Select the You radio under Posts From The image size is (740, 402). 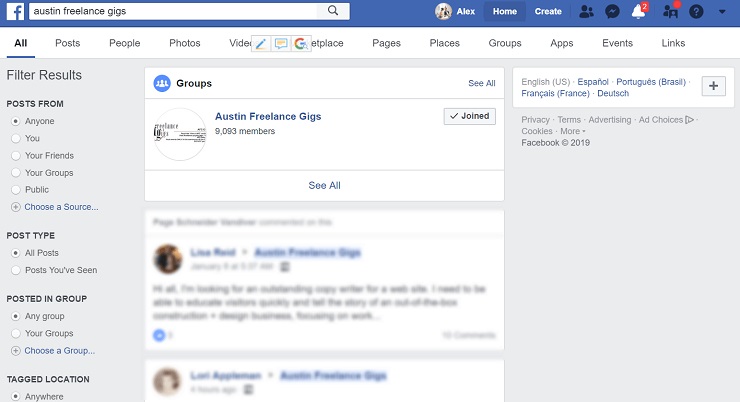16,138
